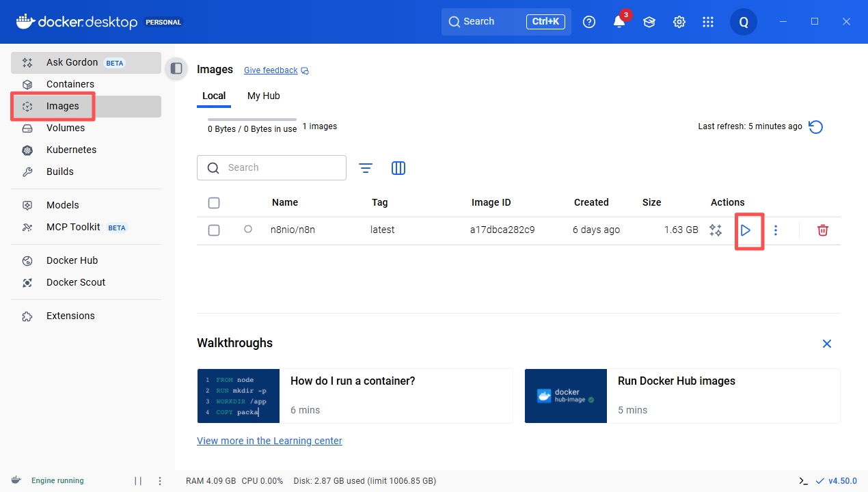Open Extensions in the sidebar
The width and height of the screenshot is (868, 492).
click(86, 316)
